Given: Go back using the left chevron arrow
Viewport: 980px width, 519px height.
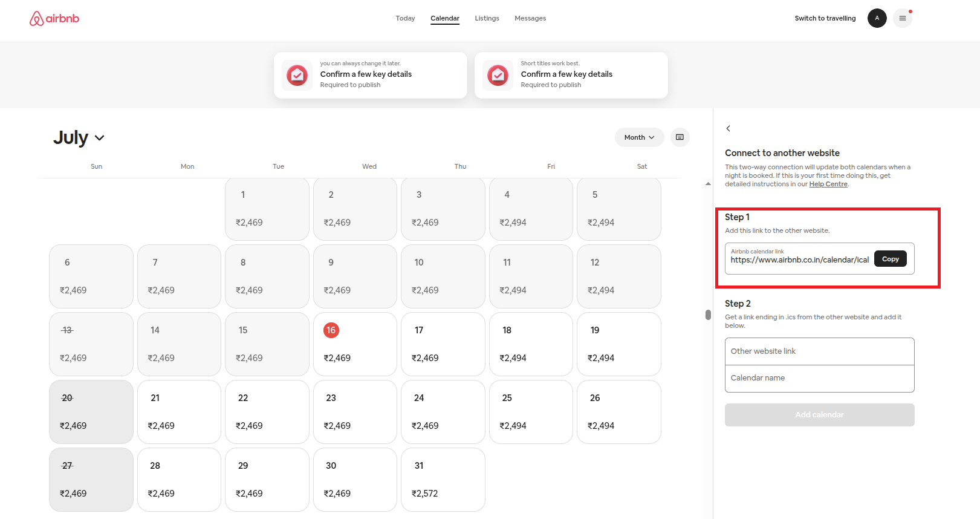Looking at the screenshot, I should click(729, 128).
